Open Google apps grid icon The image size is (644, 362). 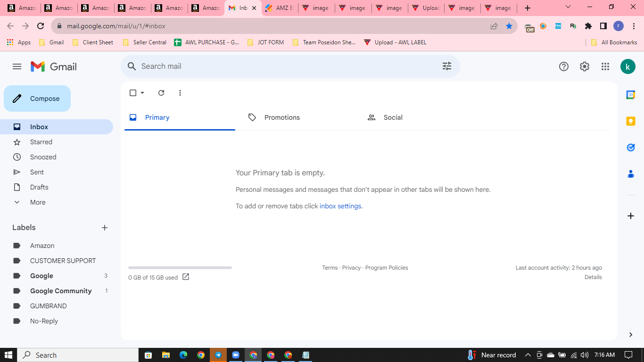[x=605, y=66]
